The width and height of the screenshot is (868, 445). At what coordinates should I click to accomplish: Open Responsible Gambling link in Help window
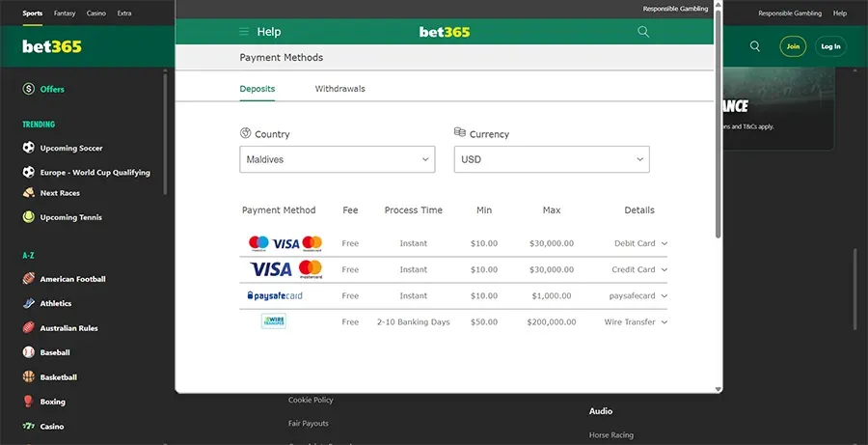[675, 9]
